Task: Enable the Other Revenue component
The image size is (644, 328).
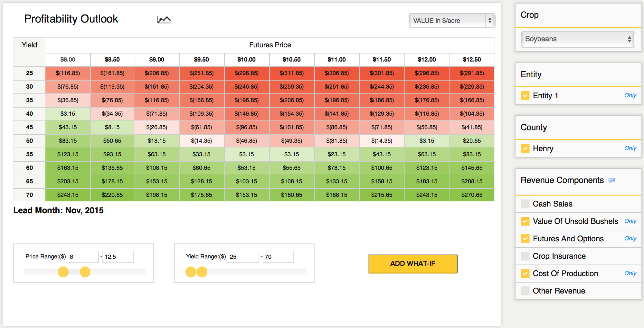Action: 525,291
